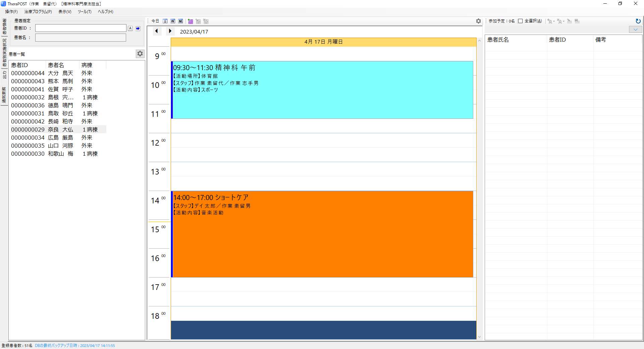The width and height of the screenshot is (644, 349).
Task: Switch calendar to week view (W) icon
Action: (173, 21)
